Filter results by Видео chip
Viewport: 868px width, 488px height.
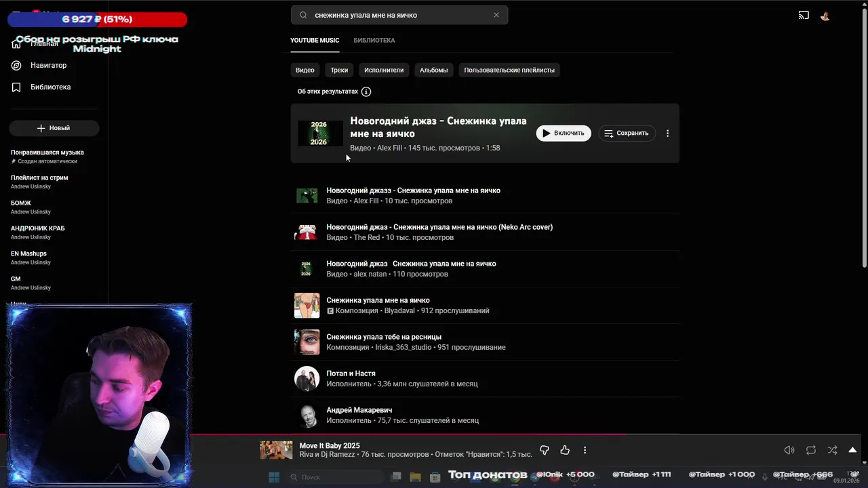[304, 70]
